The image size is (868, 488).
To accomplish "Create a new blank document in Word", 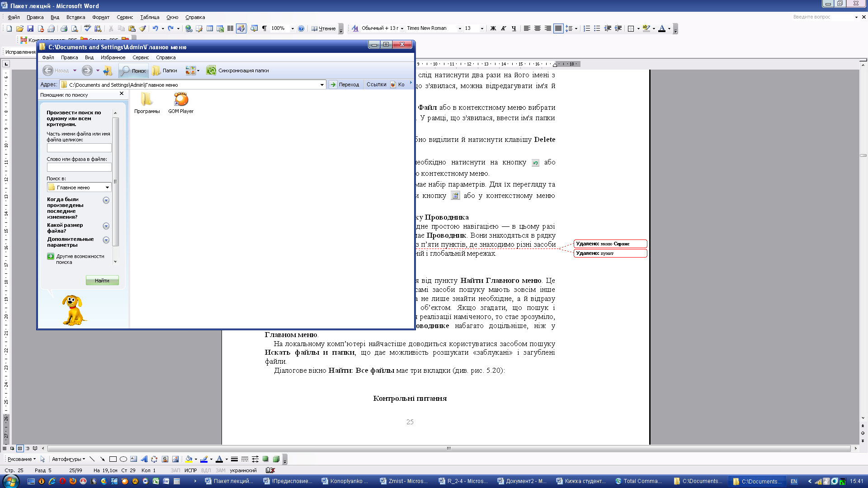I will pos(9,28).
